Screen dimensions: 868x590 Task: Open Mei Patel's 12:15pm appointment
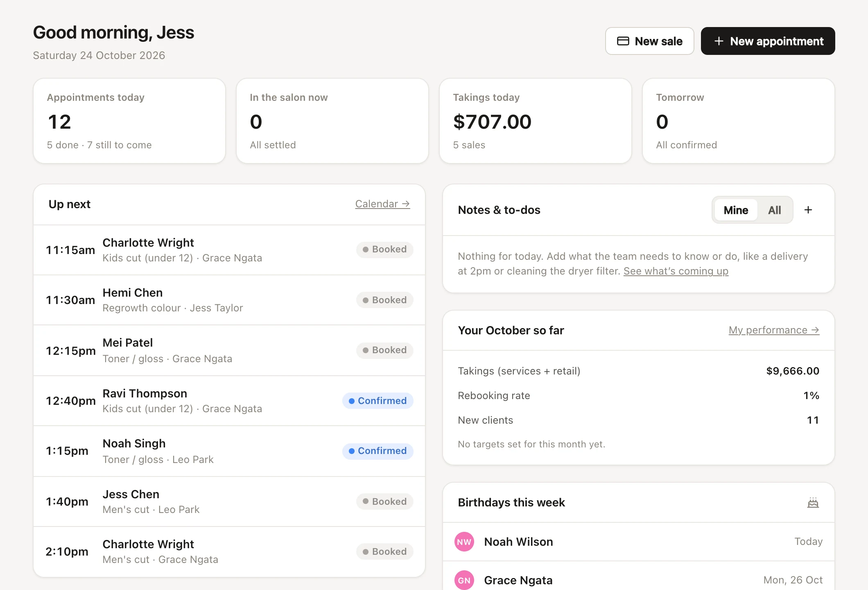(229, 350)
